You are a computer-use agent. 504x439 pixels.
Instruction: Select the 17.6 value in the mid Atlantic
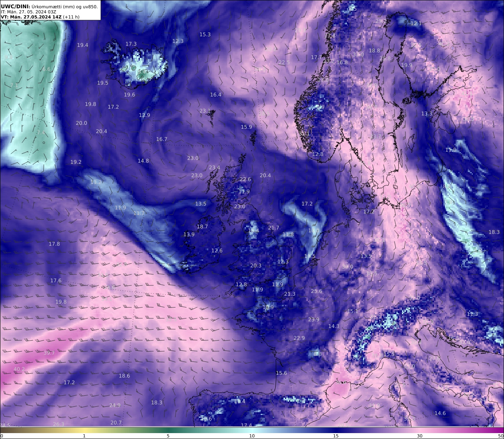(x=56, y=281)
